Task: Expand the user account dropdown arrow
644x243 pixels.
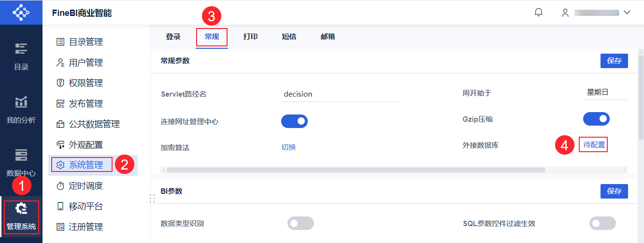Action: point(627,13)
